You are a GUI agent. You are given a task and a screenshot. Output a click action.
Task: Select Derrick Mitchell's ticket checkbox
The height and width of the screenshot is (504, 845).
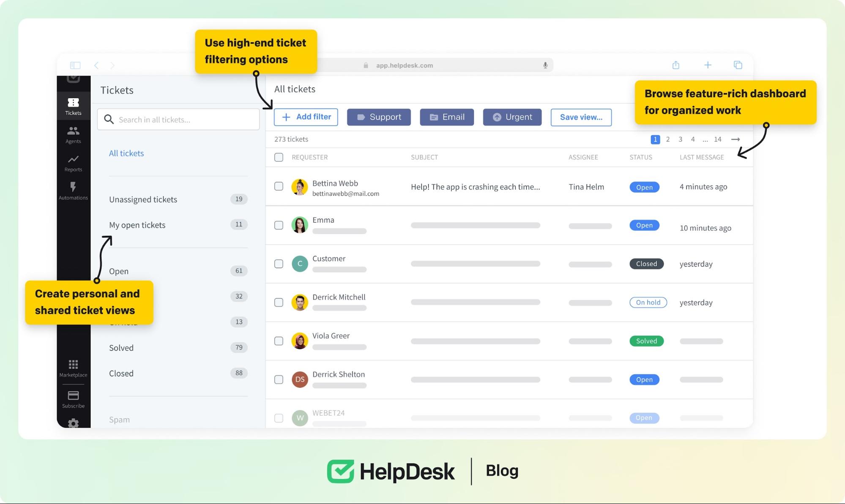pyautogui.click(x=279, y=302)
